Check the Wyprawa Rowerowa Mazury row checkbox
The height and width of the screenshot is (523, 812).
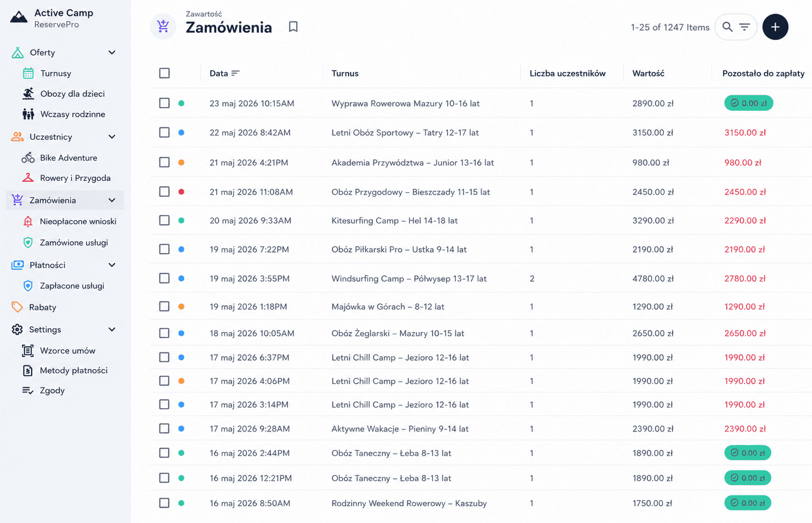[x=164, y=103]
